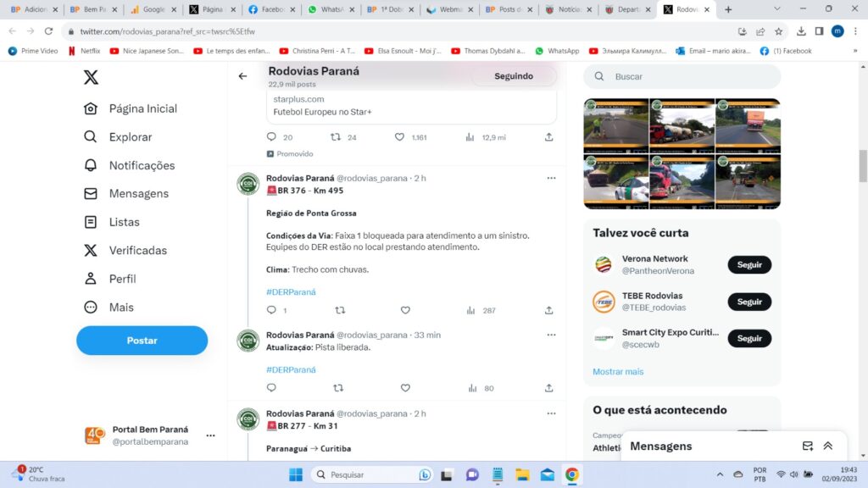Open more options for BR 376 post
Image resolution: width=868 pixels, height=488 pixels.
tap(551, 178)
